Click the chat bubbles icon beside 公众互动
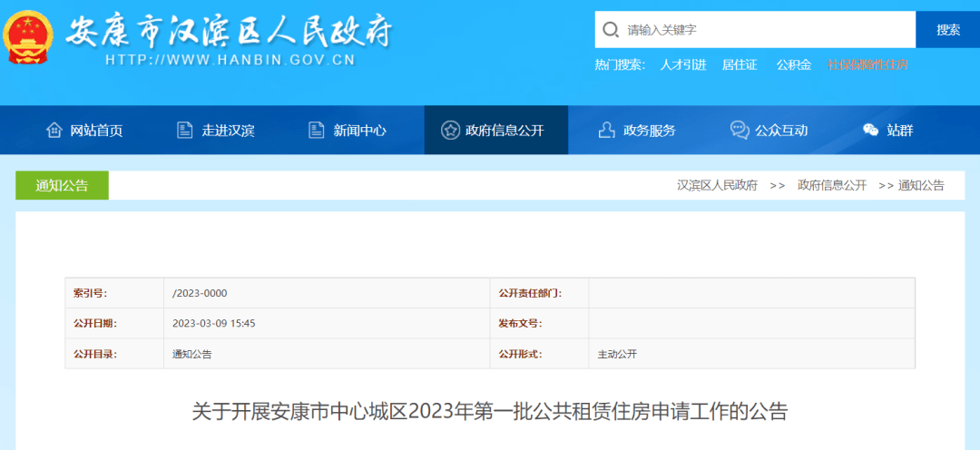980x450 pixels. pyautogui.click(x=740, y=130)
